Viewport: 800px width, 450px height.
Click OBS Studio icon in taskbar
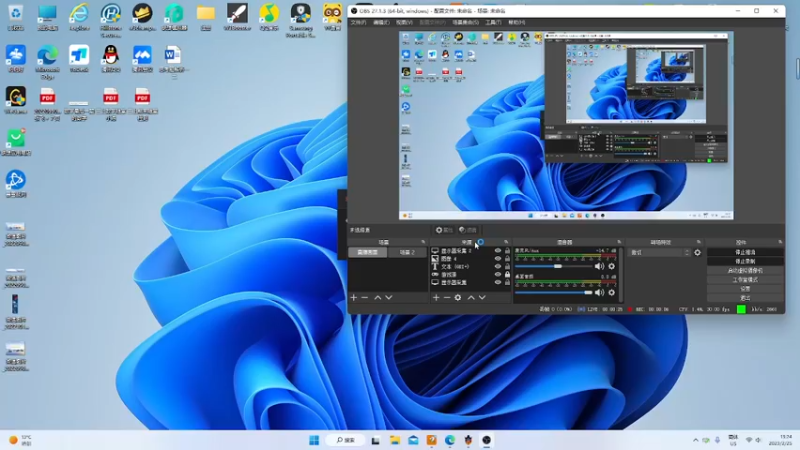tap(486, 440)
